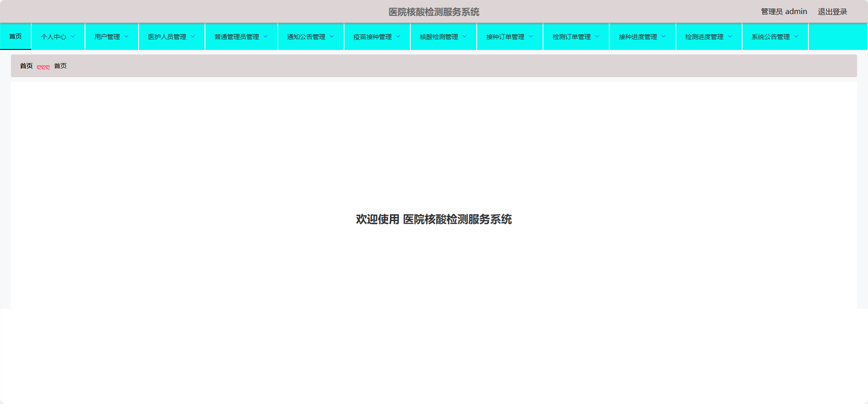
Task: Expand the 接种进度管理 chevron arrow
Action: tap(663, 36)
